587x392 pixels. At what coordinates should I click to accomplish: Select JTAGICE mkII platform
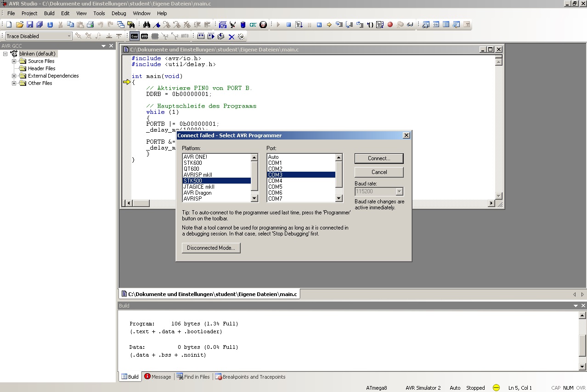coord(216,187)
